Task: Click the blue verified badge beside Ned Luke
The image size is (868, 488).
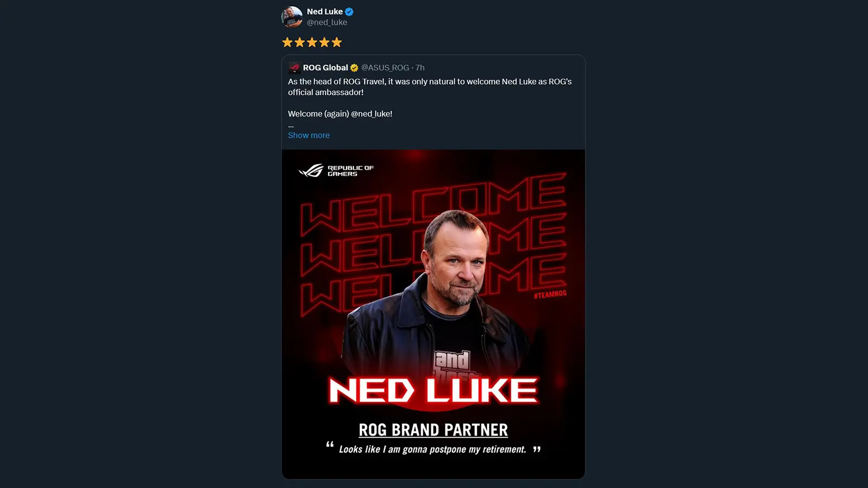Action: 349,11
